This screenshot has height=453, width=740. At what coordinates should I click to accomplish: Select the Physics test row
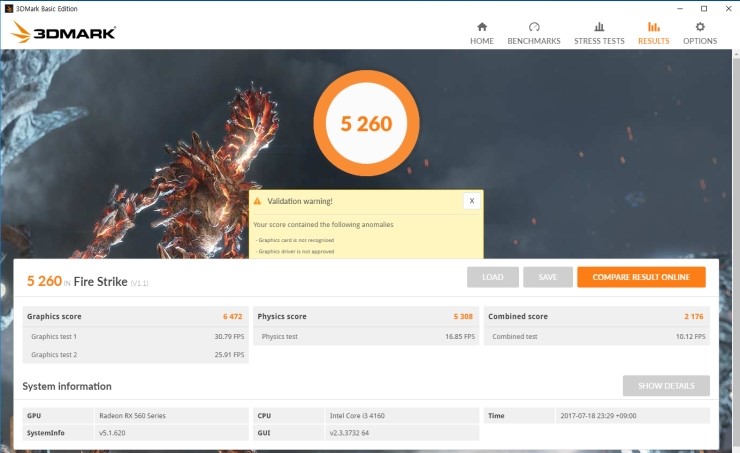click(x=366, y=336)
